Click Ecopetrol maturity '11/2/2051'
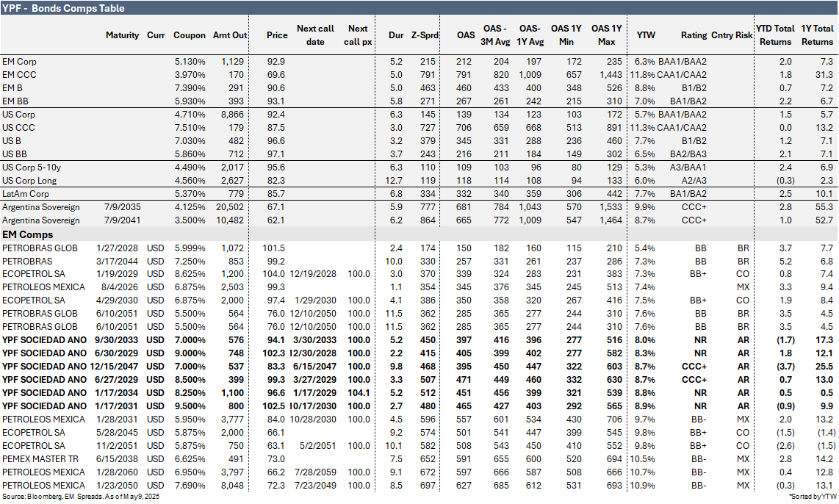 [x=117, y=446]
